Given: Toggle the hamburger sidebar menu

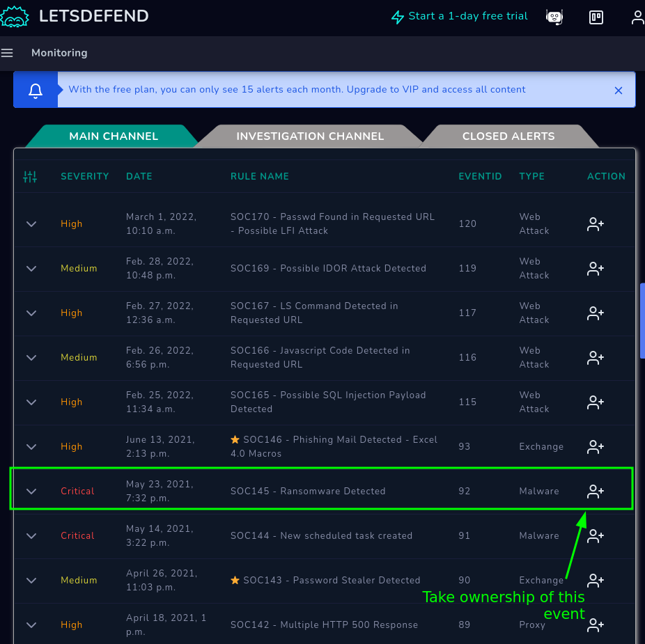Looking at the screenshot, I should click(8, 53).
